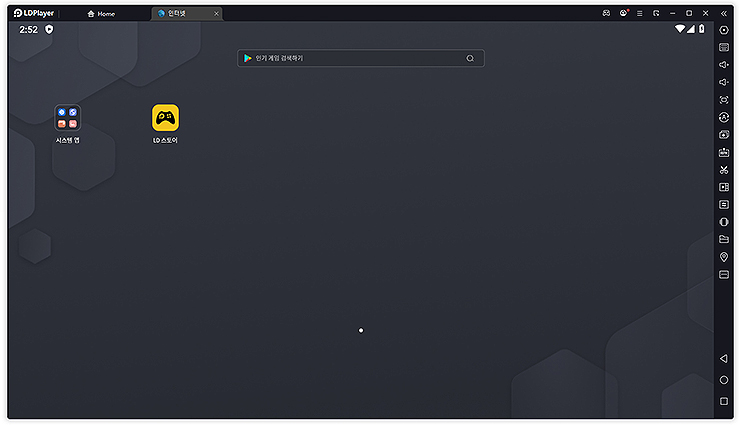Screen dimensions: 740x425
Task: Take a screenshot with the scissors icon
Action: pos(723,169)
